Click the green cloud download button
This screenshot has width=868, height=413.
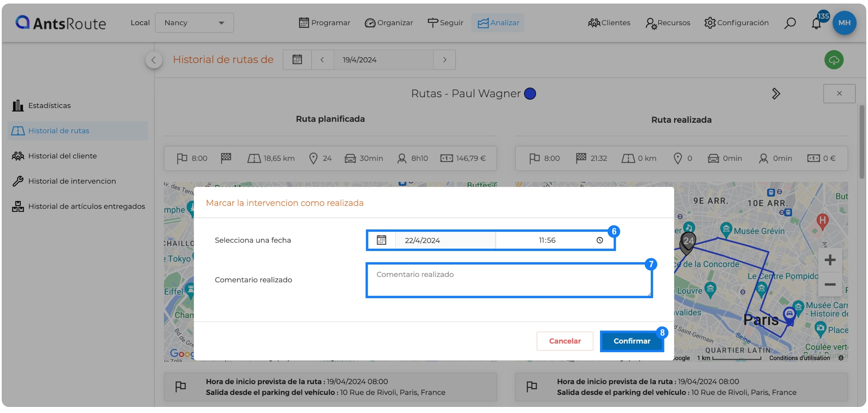pyautogui.click(x=834, y=60)
